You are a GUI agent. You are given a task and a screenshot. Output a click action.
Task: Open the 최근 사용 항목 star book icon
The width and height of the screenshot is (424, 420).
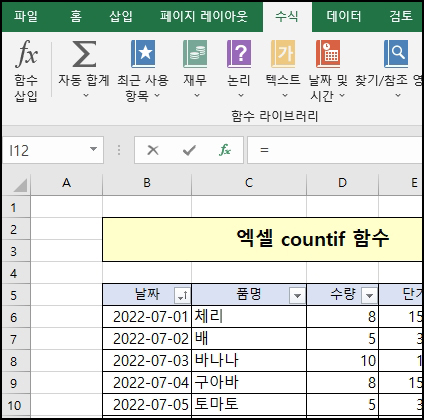point(143,54)
